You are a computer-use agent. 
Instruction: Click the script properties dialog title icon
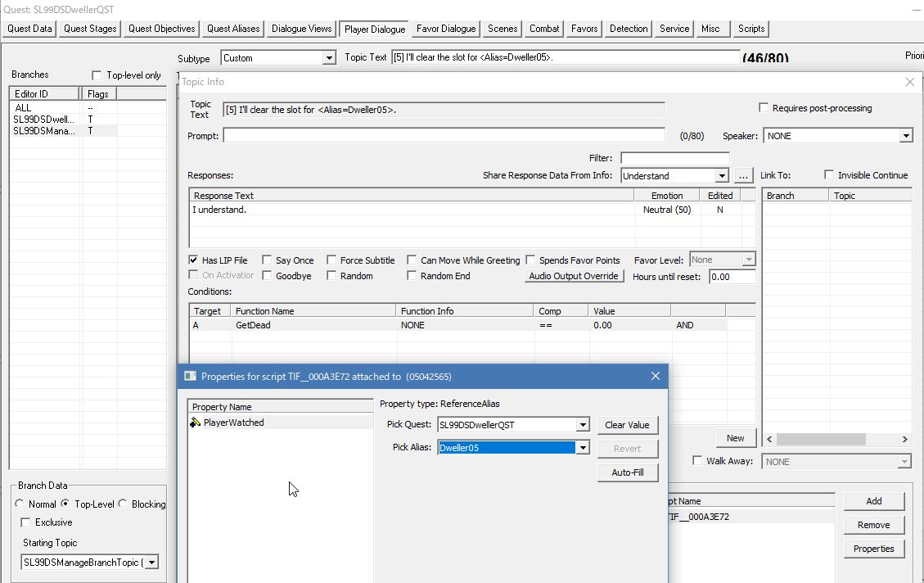[x=190, y=376]
